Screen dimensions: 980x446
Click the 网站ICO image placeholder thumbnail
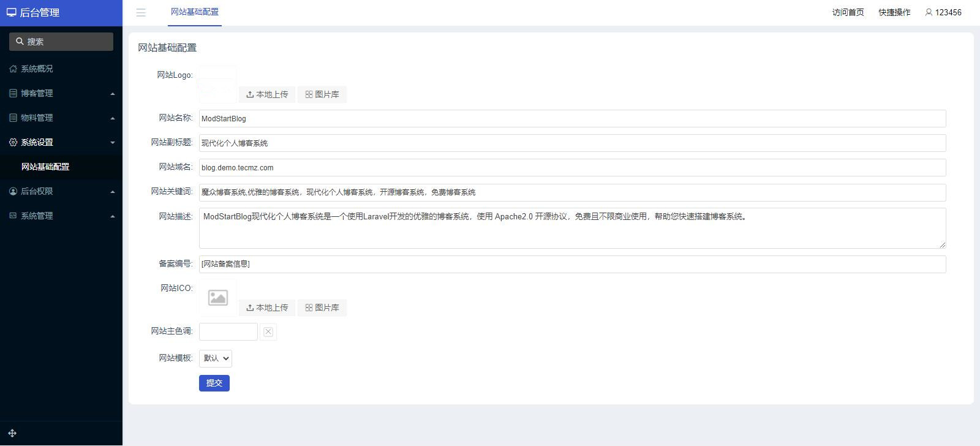click(218, 298)
